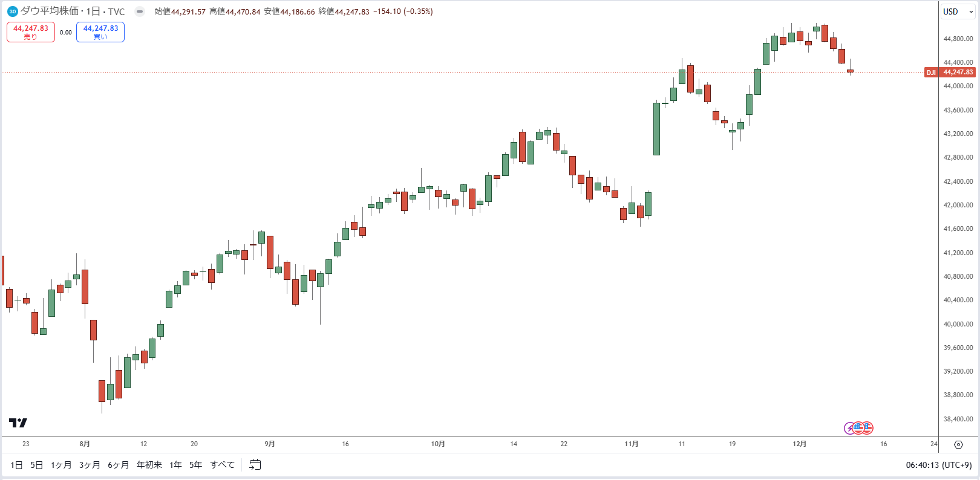Viewport: 980px width, 480px height.
Task: Open the USD currency dropdown
Action: pyautogui.click(x=958, y=11)
